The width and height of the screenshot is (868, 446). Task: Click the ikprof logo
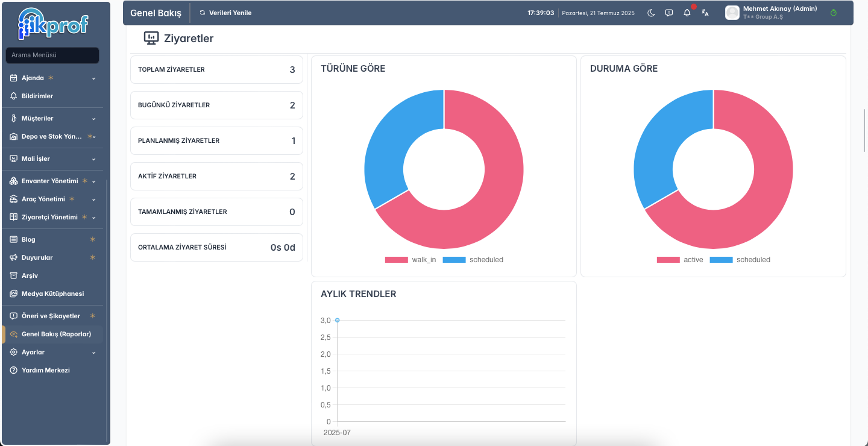click(x=54, y=24)
